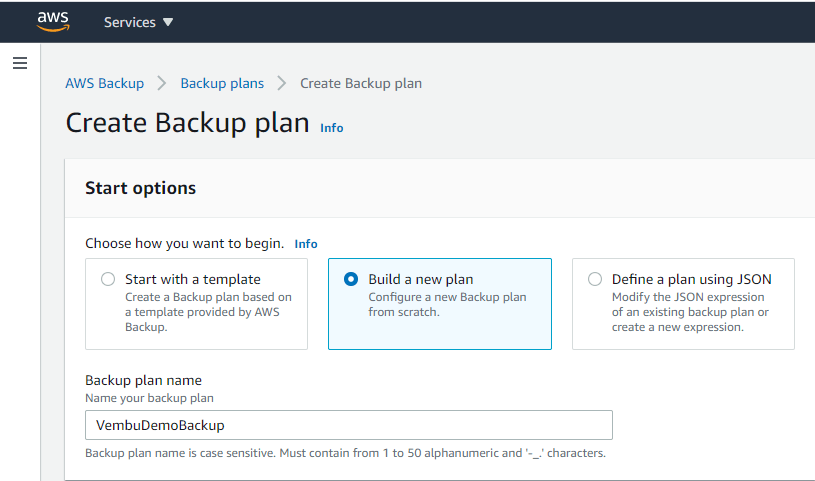Click the AWS logo icon

pos(53,21)
